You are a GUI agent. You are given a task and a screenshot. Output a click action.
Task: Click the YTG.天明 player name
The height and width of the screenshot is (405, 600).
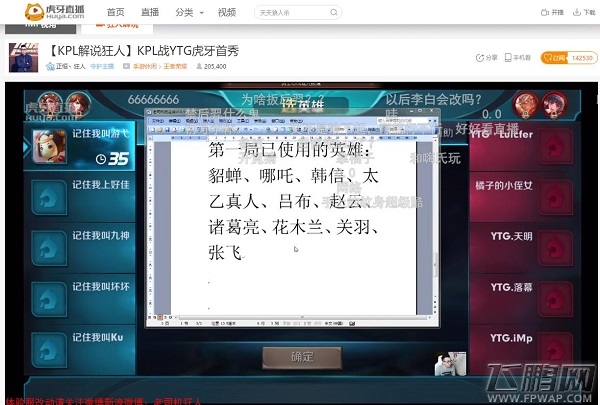click(x=512, y=236)
